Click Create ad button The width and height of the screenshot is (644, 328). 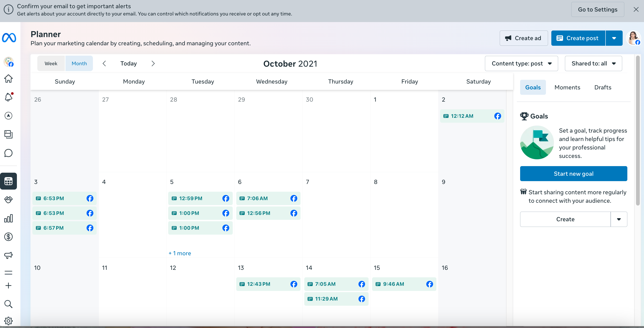523,38
